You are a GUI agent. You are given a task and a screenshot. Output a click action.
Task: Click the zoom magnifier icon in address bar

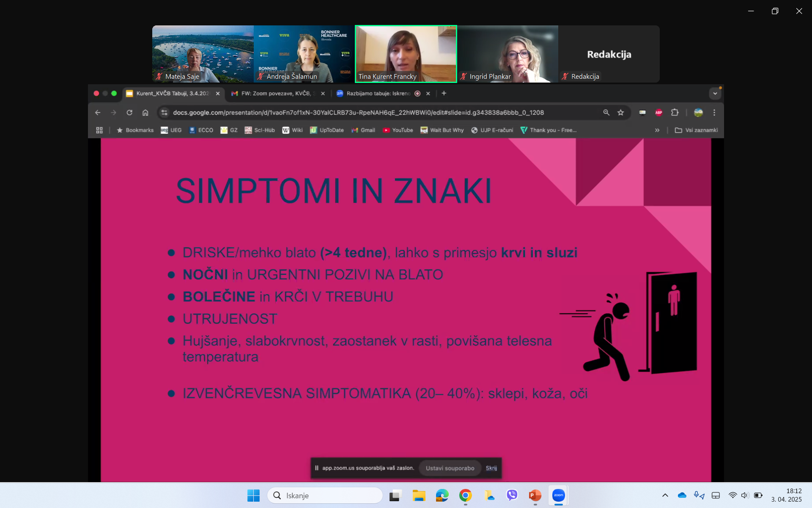pyautogui.click(x=606, y=113)
